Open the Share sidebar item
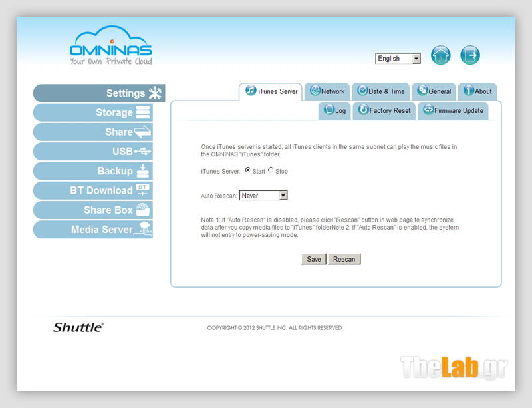The height and width of the screenshot is (408, 532). coord(93,132)
